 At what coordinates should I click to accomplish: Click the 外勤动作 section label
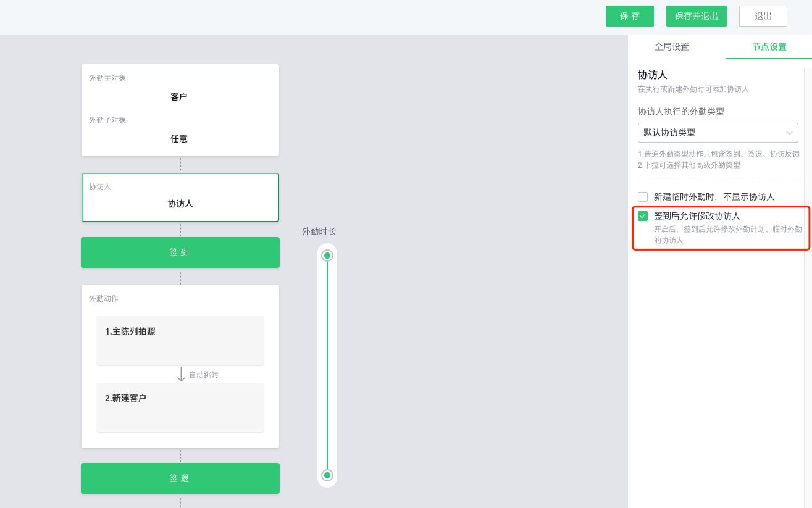104,299
